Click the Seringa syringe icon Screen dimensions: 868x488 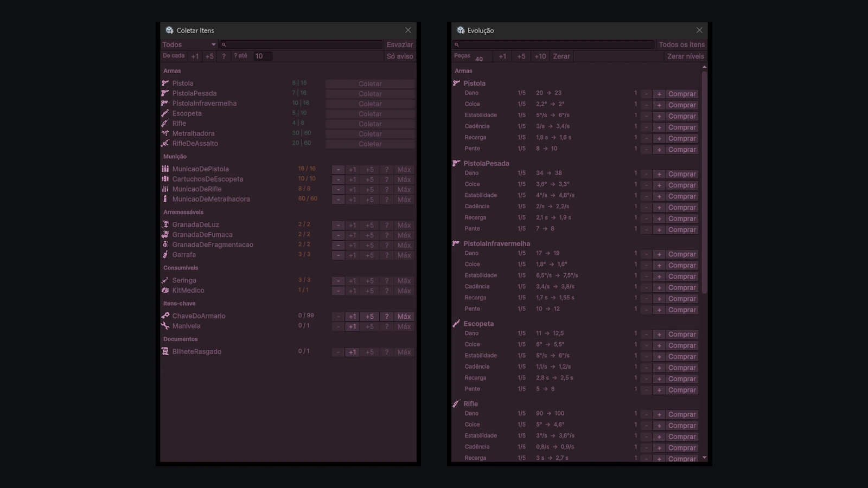click(x=165, y=280)
